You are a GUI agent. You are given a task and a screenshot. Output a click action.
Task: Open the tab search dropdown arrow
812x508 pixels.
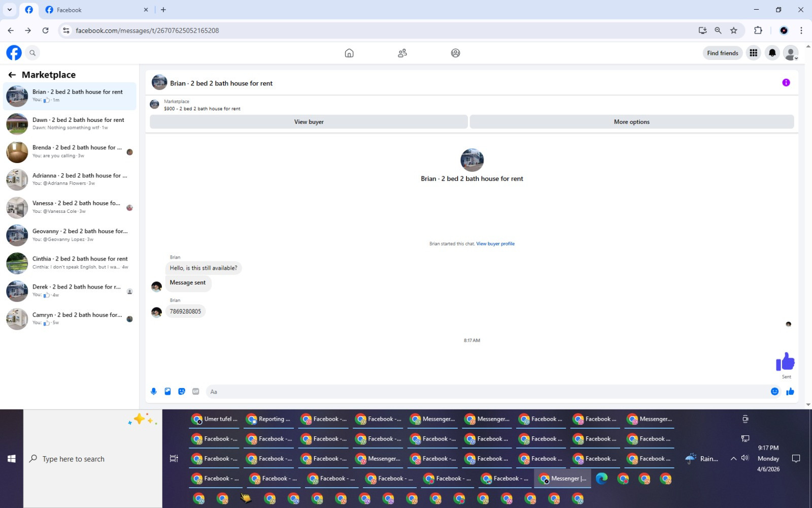(x=9, y=10)
